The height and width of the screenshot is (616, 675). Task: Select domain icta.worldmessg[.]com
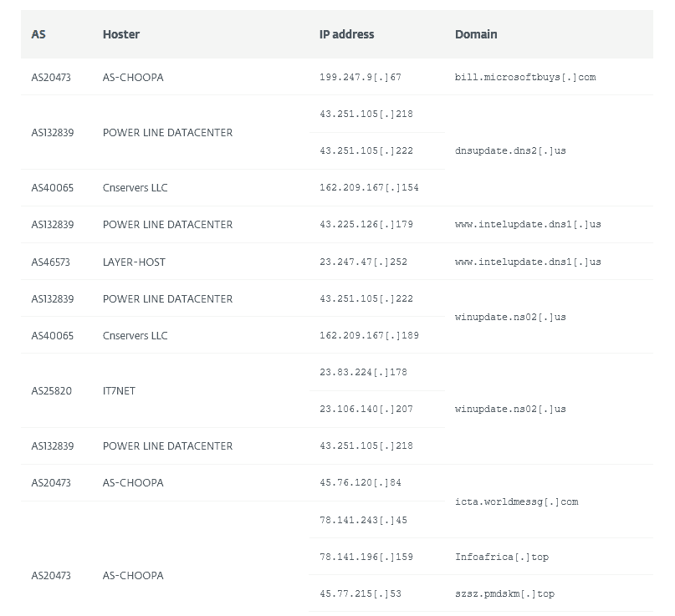517,501
